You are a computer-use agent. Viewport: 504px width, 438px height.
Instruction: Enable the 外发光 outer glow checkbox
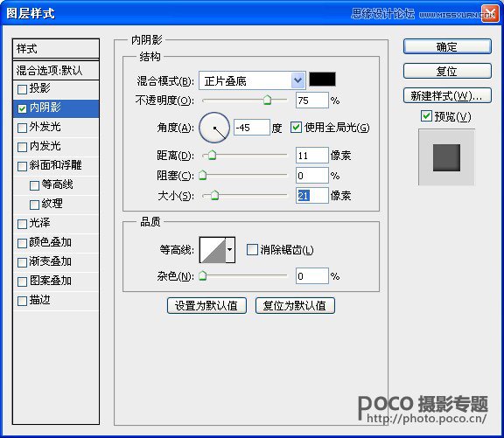point(22,128)
